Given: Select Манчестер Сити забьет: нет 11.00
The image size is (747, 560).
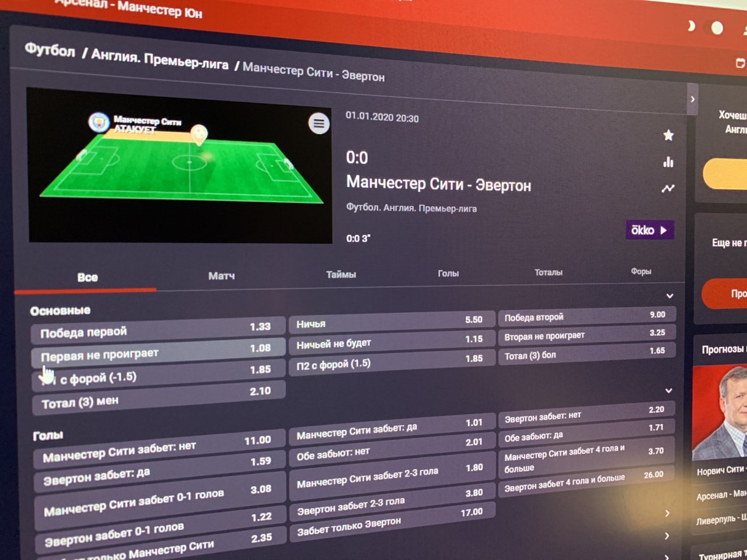Looking at the screenshot, I should point(160,448).
